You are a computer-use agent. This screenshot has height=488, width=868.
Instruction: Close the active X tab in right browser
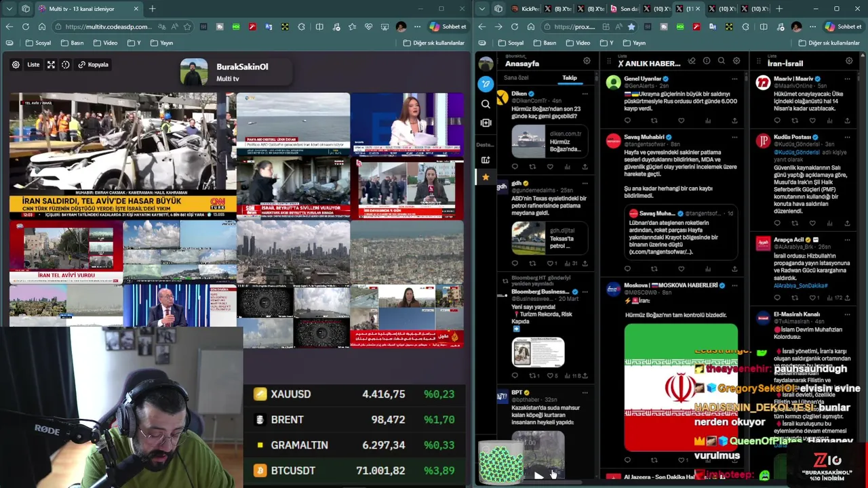pyautogui.click(x=699, y=9)
